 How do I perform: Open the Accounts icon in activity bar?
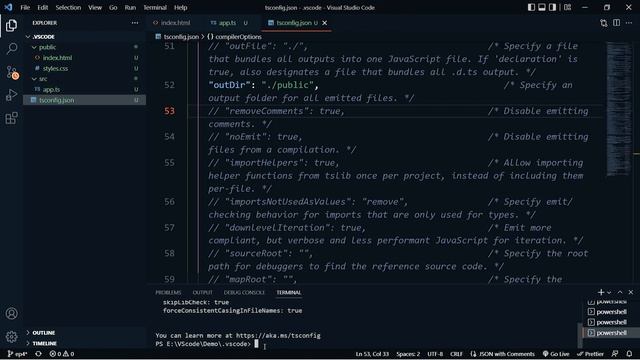[11, 313]
